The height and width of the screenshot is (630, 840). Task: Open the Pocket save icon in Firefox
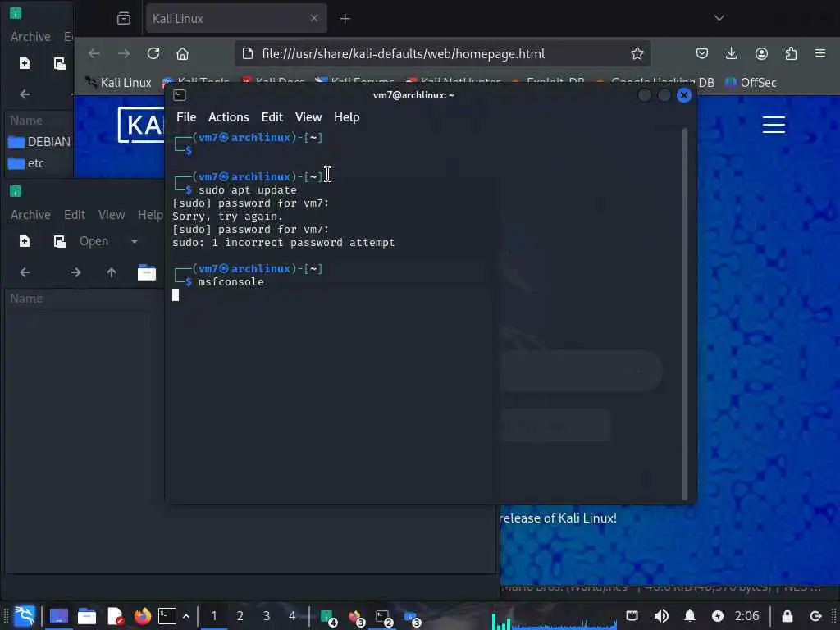(x=702, y=53)
